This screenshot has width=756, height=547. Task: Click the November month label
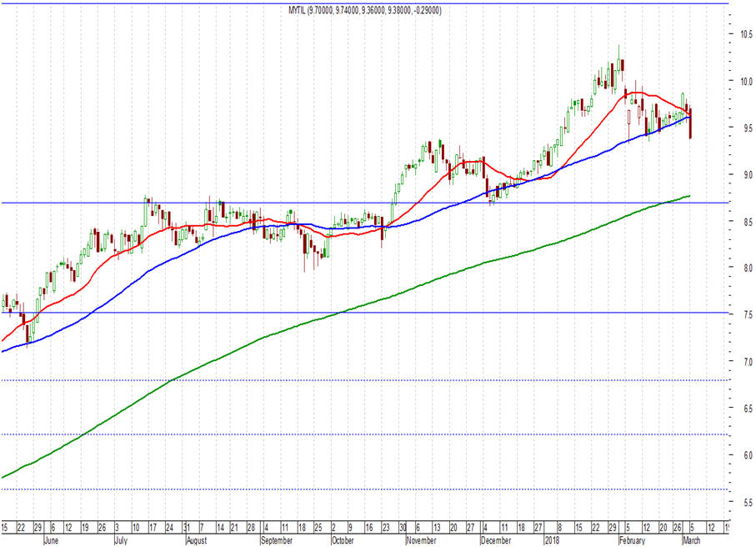point(422,540)
